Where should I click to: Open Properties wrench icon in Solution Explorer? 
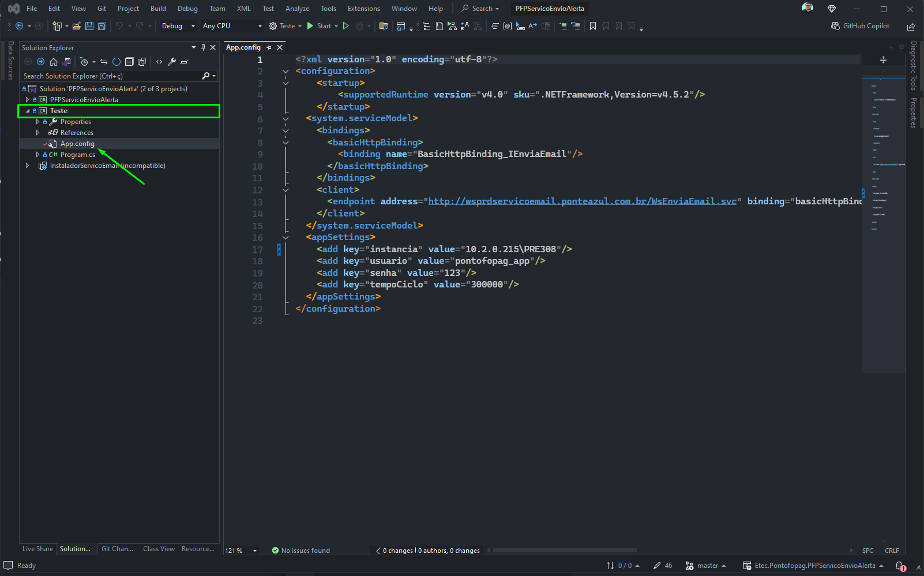172,62
